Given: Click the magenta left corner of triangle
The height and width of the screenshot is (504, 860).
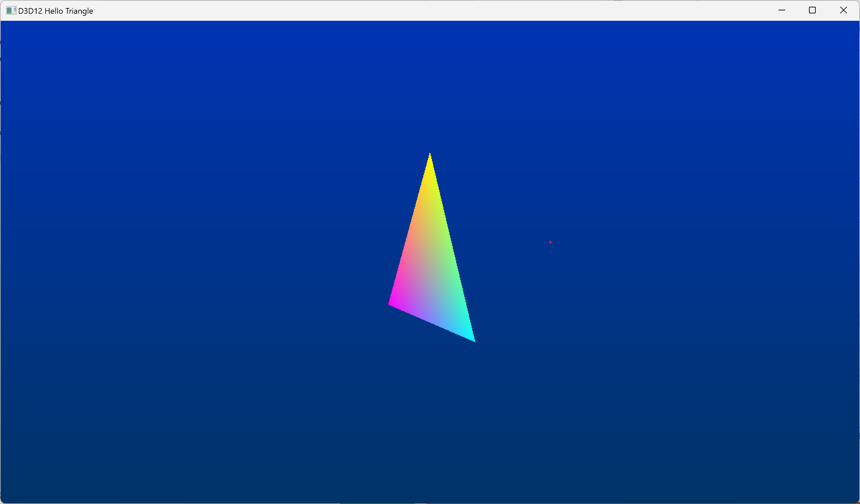Looking at the screenshot, I should [x=391, y=304].
